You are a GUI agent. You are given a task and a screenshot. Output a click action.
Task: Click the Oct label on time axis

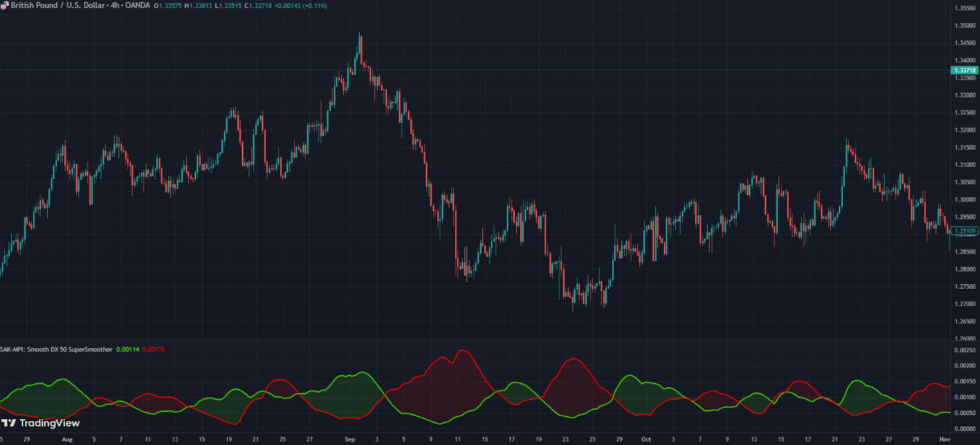tap(646, 438)
